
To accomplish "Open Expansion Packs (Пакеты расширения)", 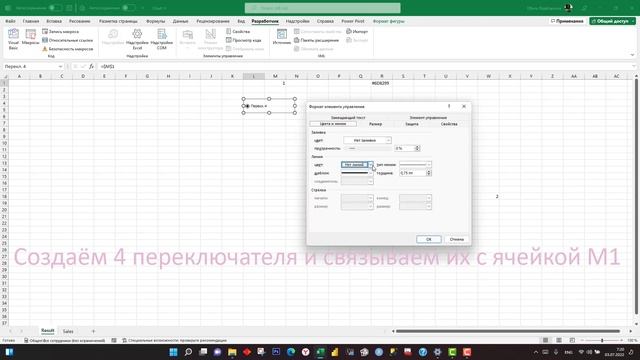I will click(x=317, y=40).
